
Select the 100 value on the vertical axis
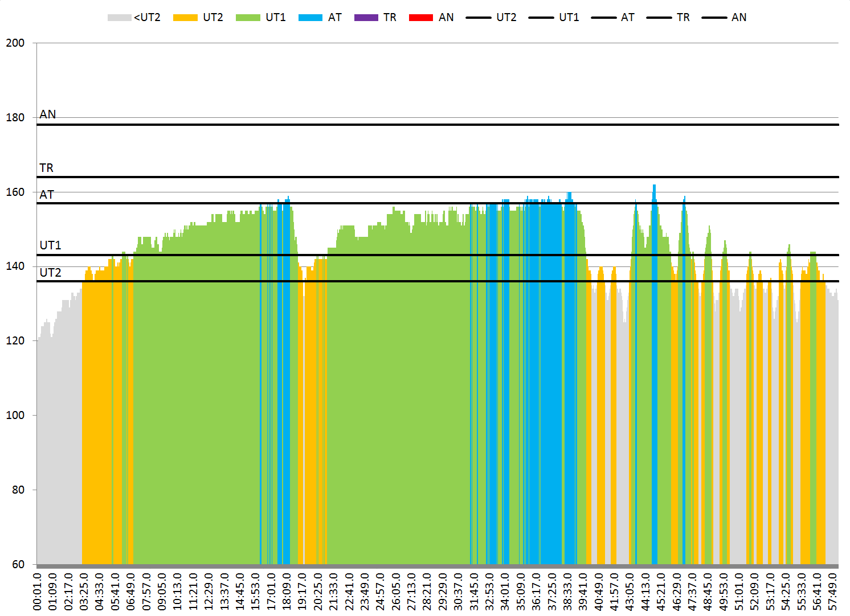click(15, 415)
